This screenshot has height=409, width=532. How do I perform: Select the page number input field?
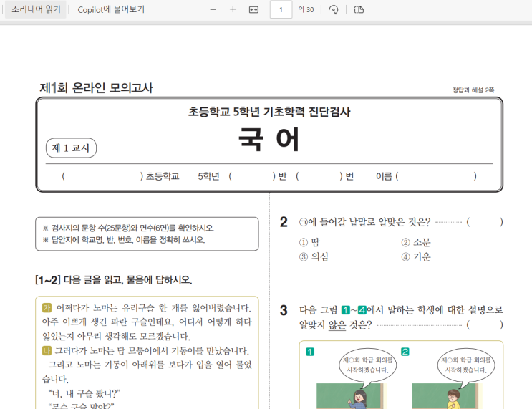click(x=281, y=9)
